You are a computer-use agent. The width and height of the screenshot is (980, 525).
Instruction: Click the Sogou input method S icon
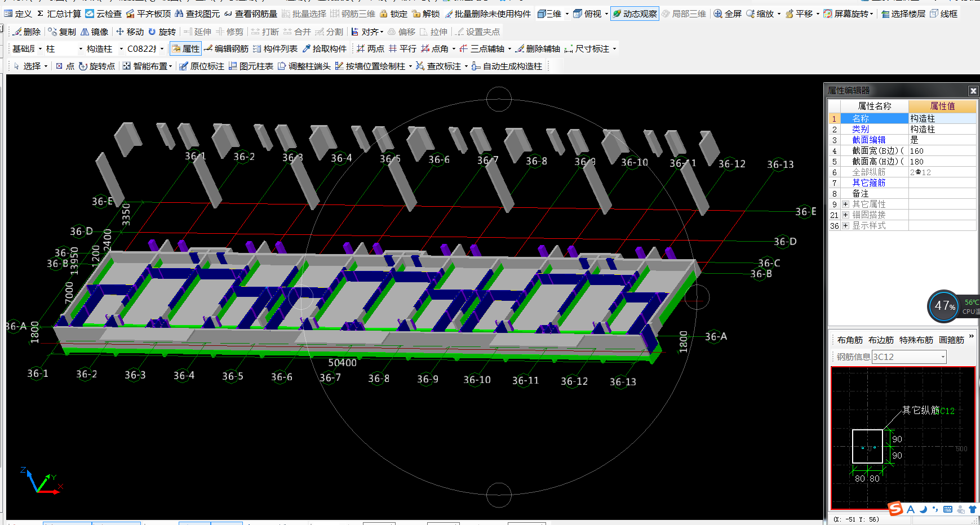[x=895, y=509]
